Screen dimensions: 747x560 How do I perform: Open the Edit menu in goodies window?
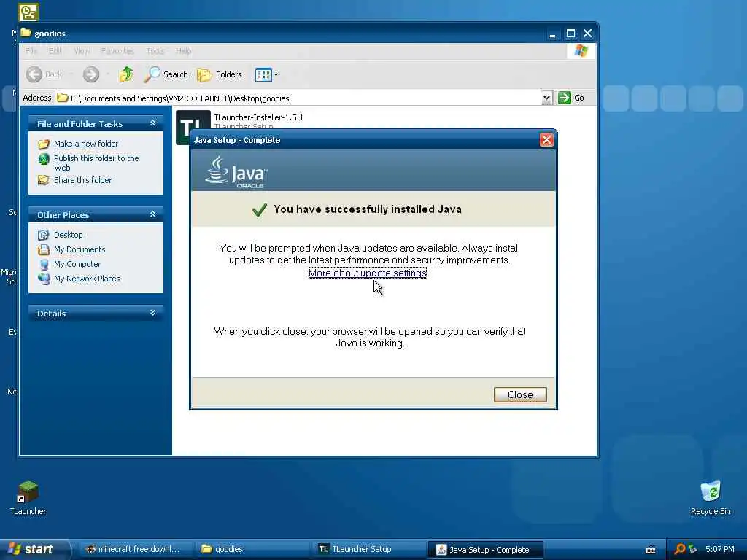(x=55, y=50)
